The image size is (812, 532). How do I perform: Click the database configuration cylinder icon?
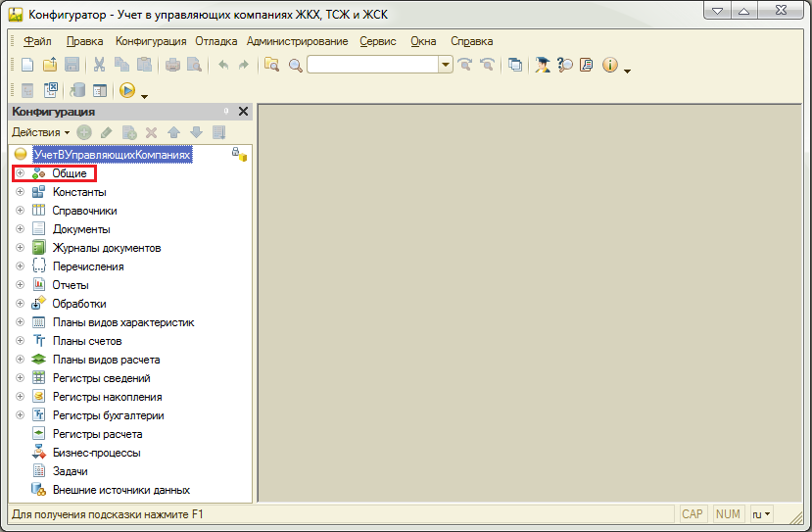point(77,90)
